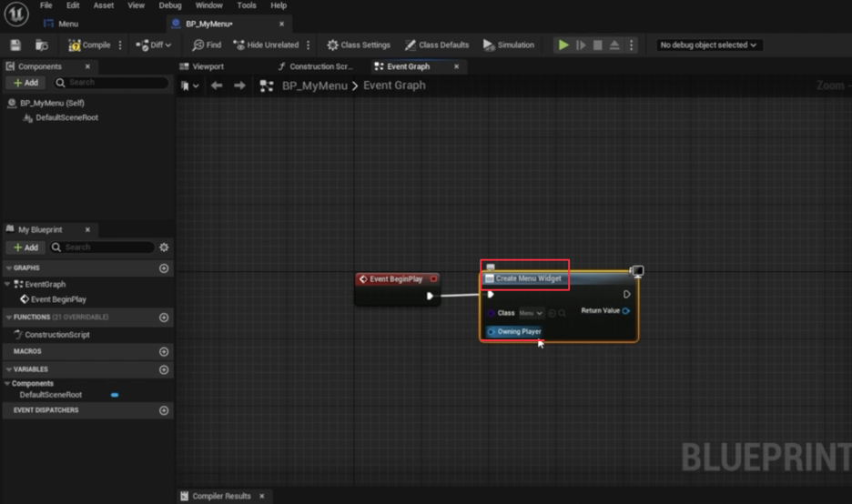Viewport: 852px width, 504px height.
Task: Close the Event Graph tab
Action: 456,66
